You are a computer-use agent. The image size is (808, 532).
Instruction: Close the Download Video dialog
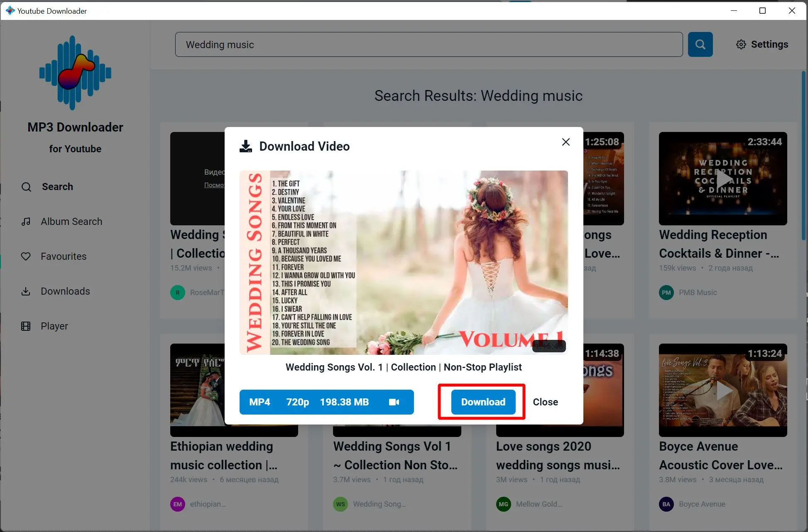click(x=565, y=142)
